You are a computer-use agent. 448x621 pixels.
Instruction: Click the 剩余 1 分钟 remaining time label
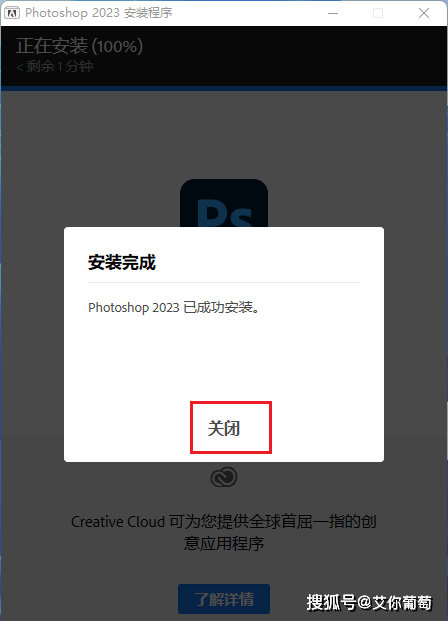click(55, 66)
